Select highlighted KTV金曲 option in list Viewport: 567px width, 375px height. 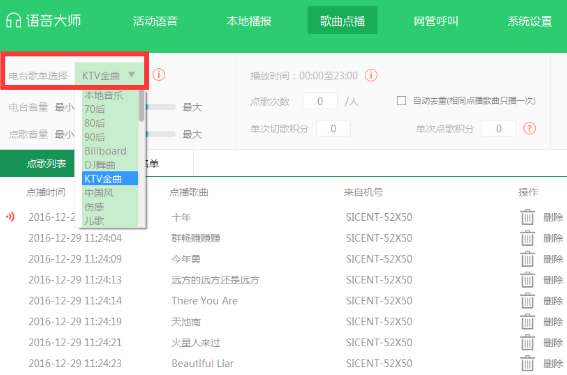coord(110,178)
